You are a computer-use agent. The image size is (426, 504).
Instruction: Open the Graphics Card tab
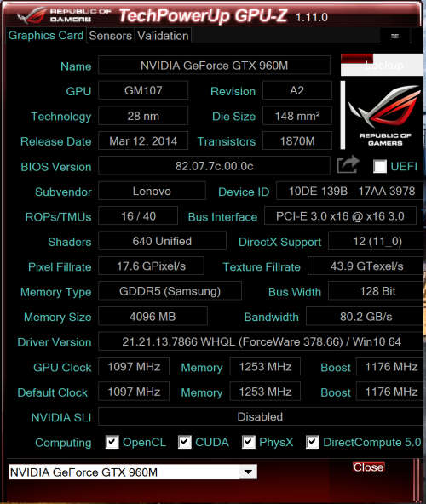(x=46, y=36)
